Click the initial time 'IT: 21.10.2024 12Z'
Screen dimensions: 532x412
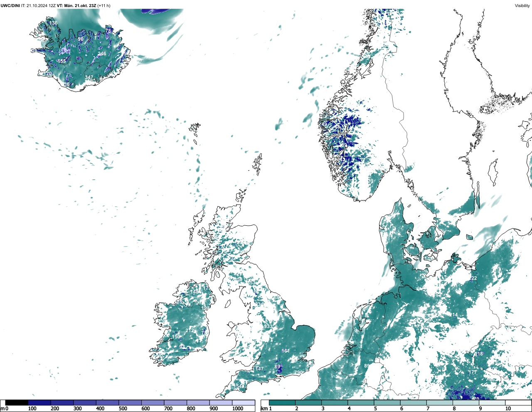(x=38, y=6)
